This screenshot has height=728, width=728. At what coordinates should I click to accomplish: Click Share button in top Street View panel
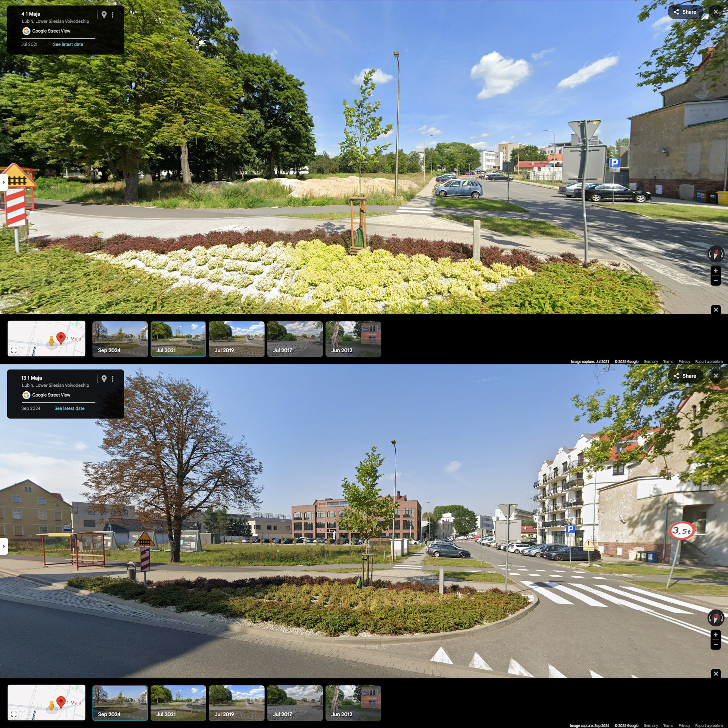tap(685, 12)
